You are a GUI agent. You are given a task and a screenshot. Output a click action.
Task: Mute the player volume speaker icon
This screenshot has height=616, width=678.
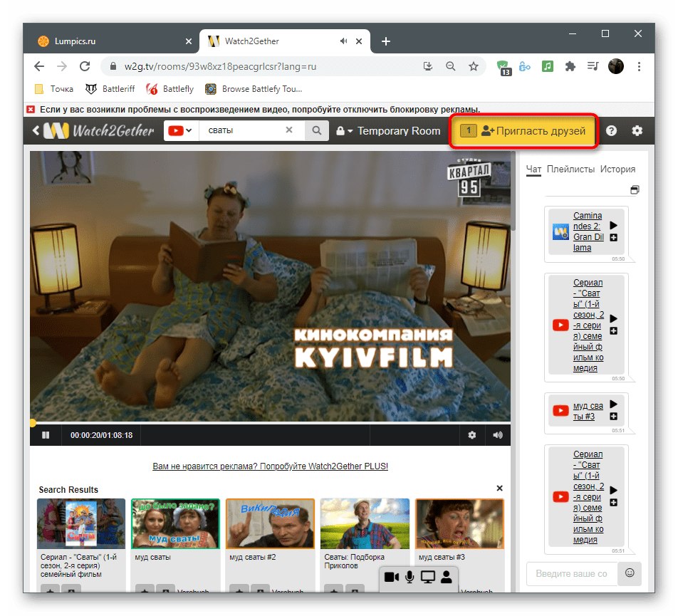point(498,435)
